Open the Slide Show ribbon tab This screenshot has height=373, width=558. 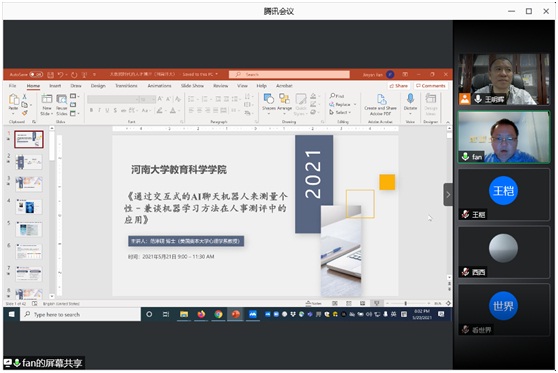click(192, 86)
